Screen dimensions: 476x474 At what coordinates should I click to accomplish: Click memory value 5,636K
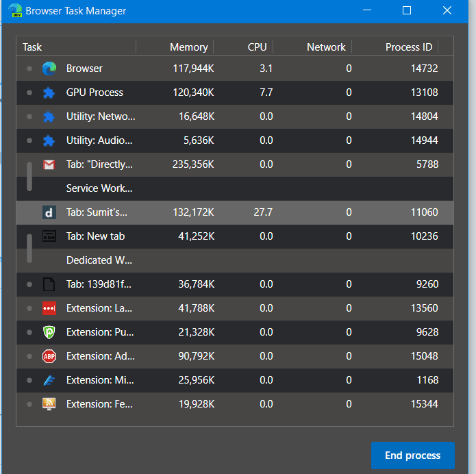tap(199, 140)
